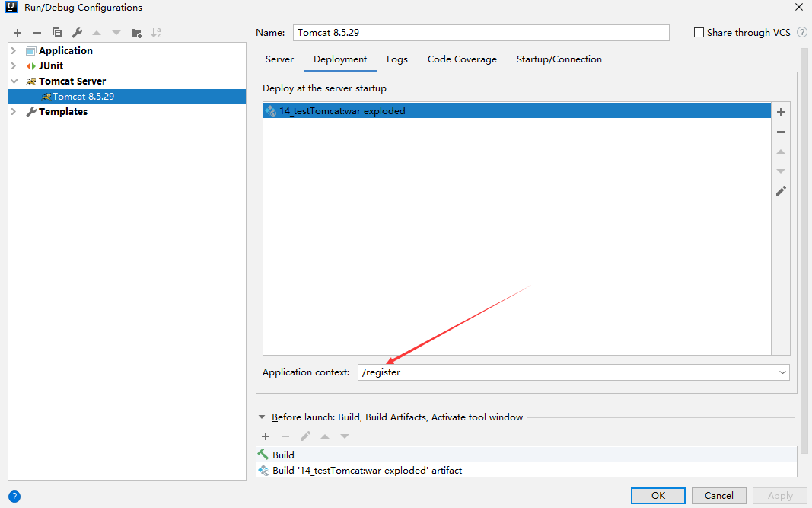The width and height of the screenshot is (812, 508).
Task: Remove configuration with minus icon
Action: (x=37, y=33)
